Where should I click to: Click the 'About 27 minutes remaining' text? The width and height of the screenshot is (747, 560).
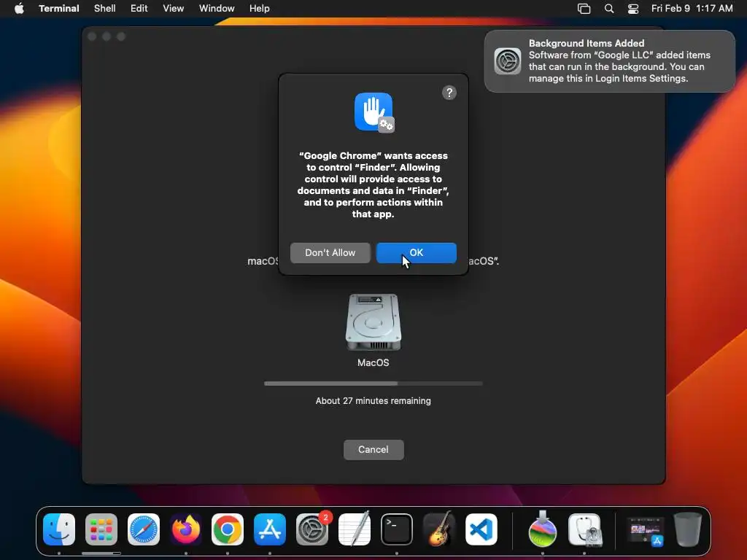click(x=373, y=401)
